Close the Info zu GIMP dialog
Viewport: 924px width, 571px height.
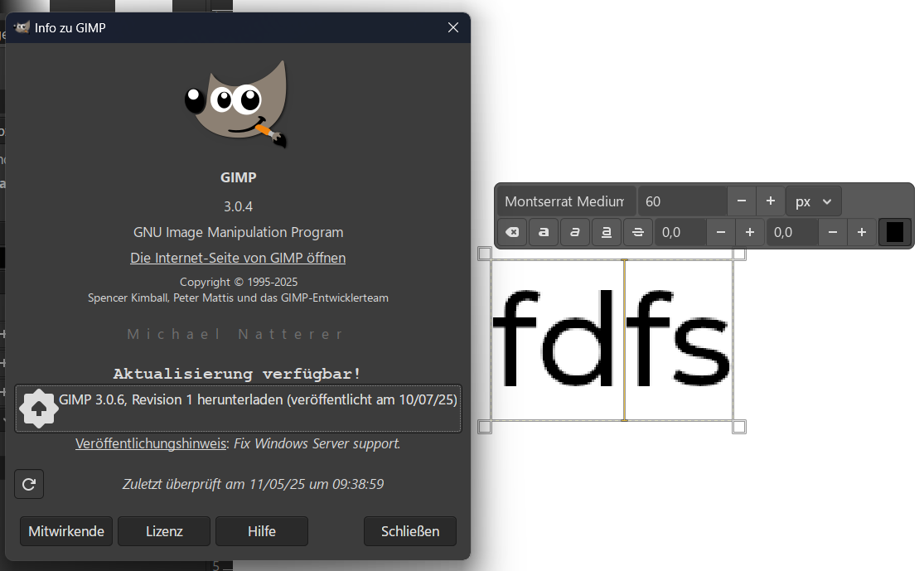pos(453,27)
